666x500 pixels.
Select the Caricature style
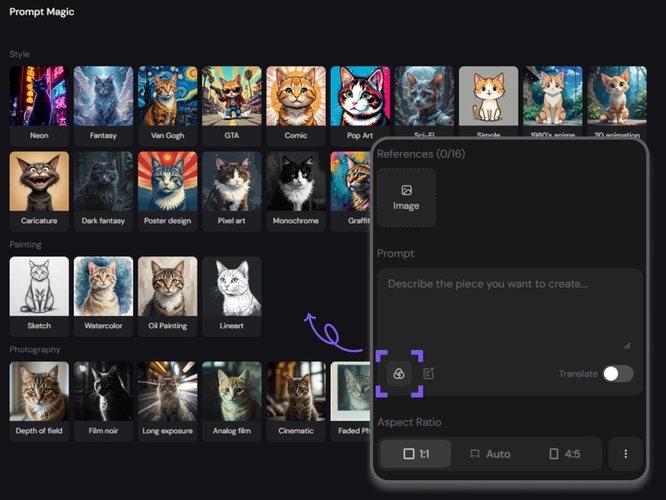tap(39, 191)
